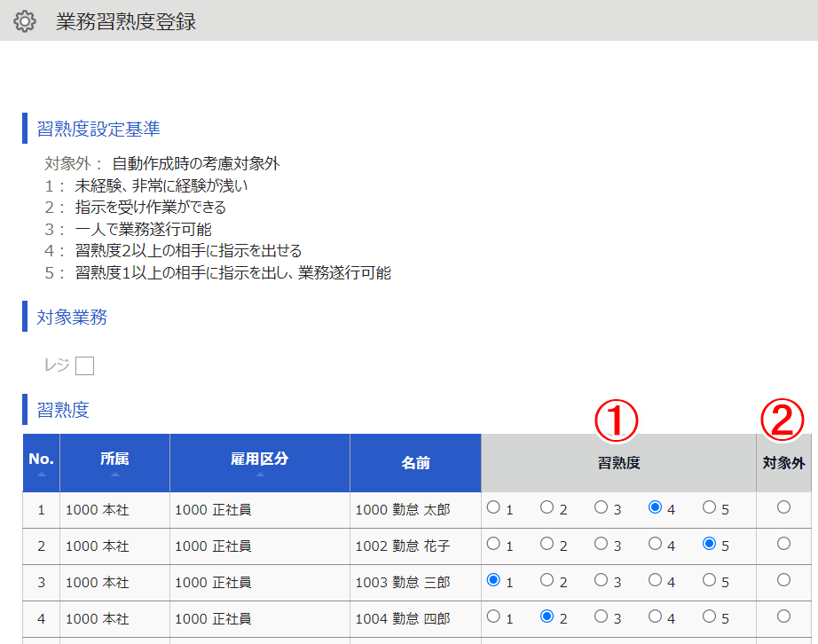Set 勤怠 太郎 proficiency to 5
The image size is (818, 644).
709,507
